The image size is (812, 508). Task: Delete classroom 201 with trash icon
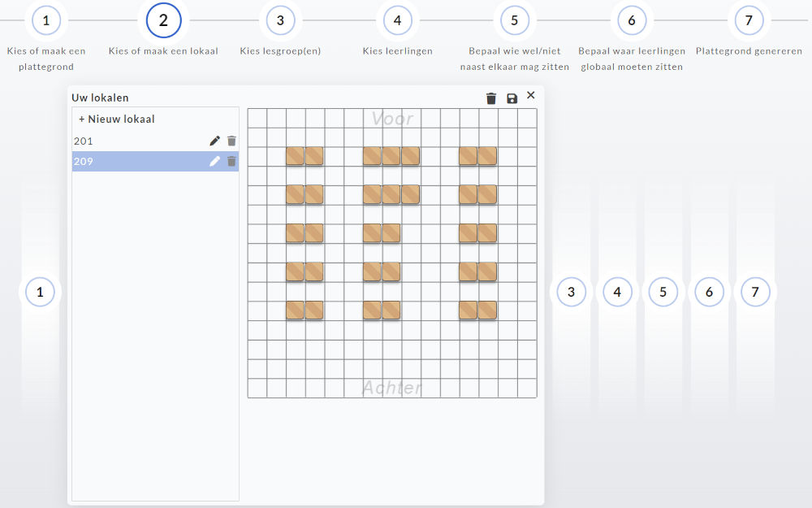[x=231, y=141]
